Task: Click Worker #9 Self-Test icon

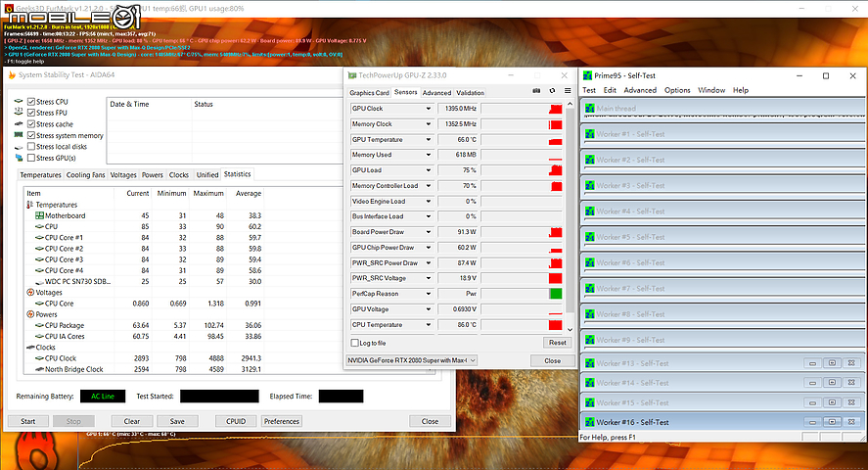Action: [589, 340]
